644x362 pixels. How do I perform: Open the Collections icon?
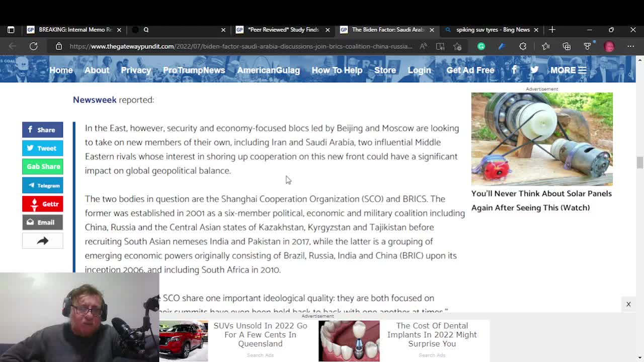tap(567, 46)
